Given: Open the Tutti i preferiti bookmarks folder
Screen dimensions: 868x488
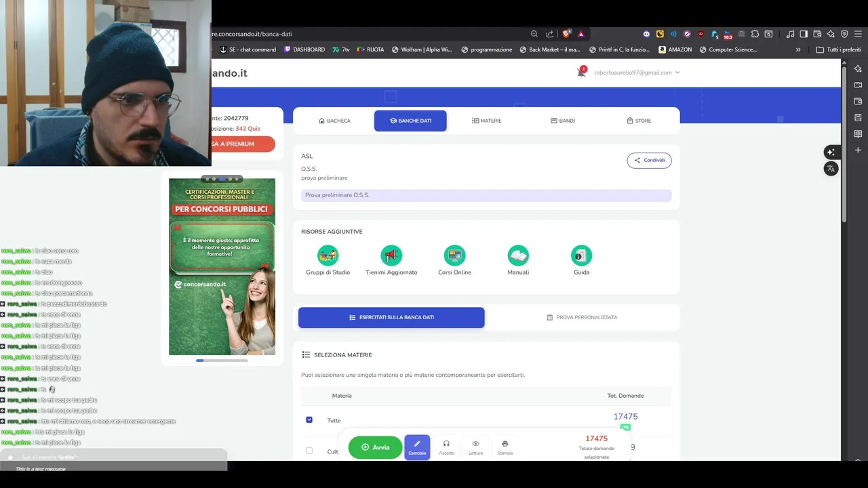Looking at the screenshot, I should 839,49.
